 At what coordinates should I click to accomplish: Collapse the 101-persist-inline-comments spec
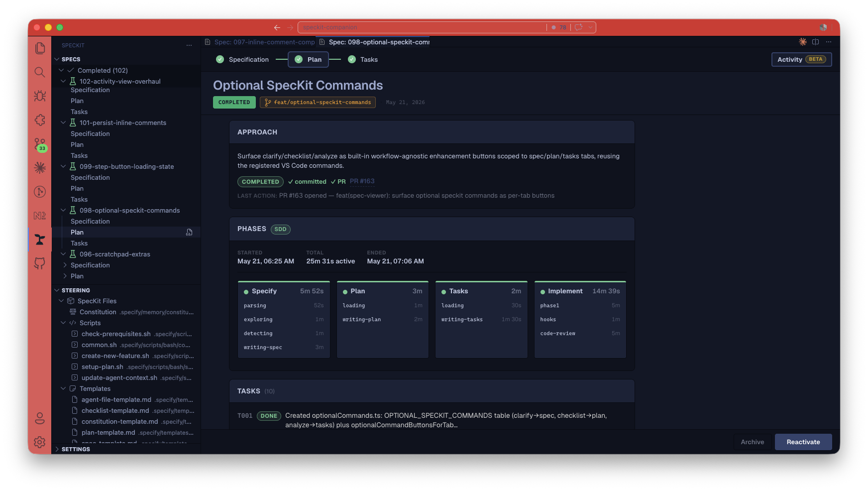[x=63, y=123]
